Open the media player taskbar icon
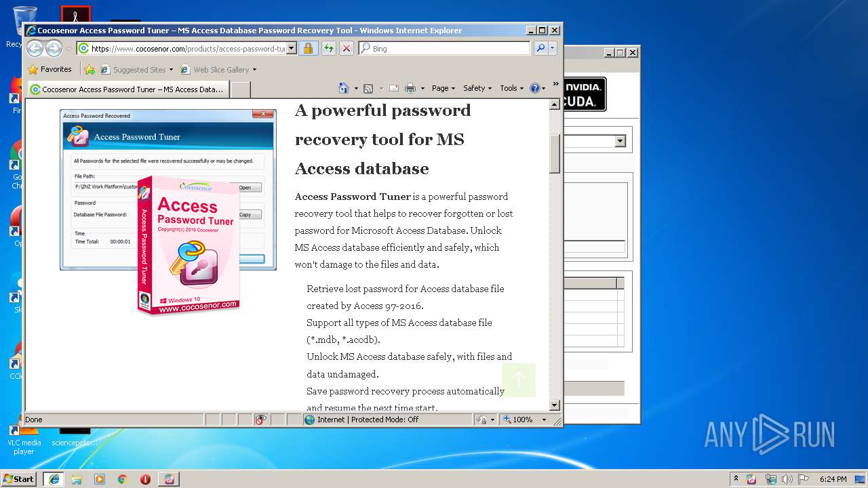This screenshot has width=868, height=488. 100,479
